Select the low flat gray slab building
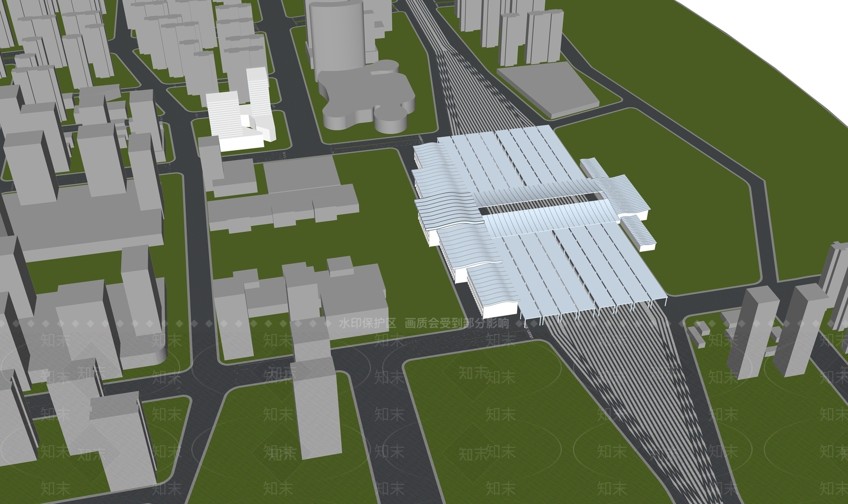The height and width of the screenshot is (504, 848). click(x=548, y=90)
